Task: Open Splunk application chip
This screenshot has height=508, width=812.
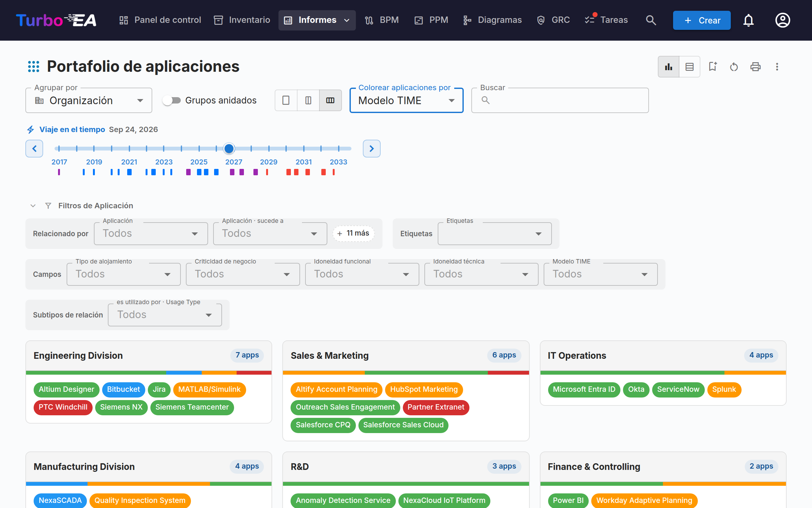Action: pyautogui.click(x=724, y=389)
